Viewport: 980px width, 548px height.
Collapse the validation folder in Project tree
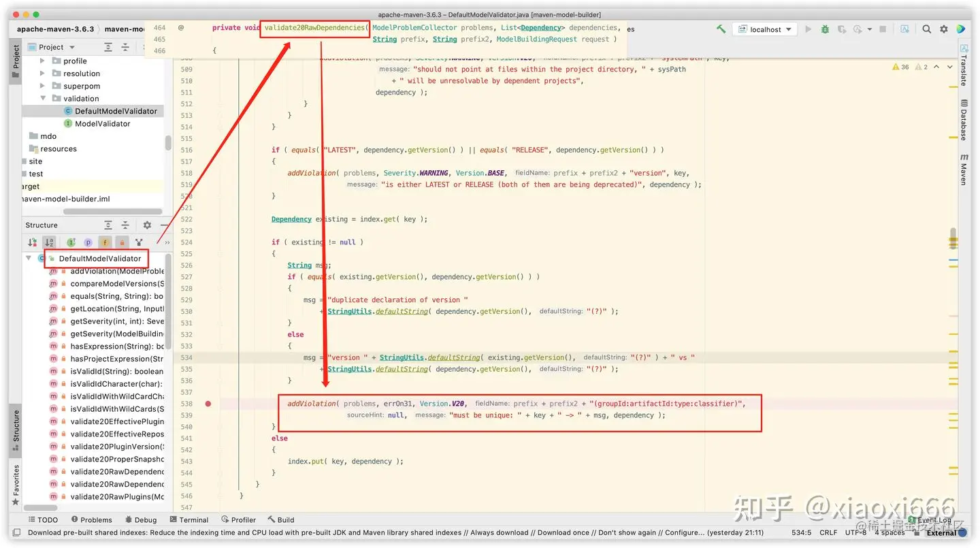pos(43,98)
